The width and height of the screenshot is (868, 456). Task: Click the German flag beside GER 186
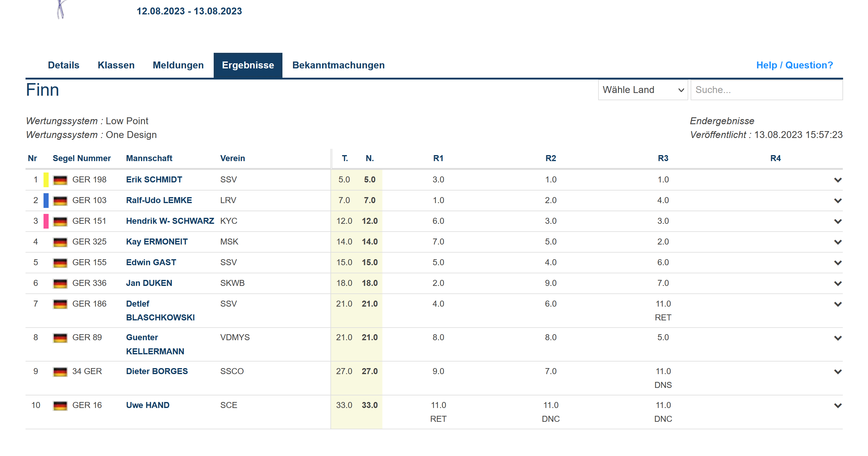(x=60, y=304)
